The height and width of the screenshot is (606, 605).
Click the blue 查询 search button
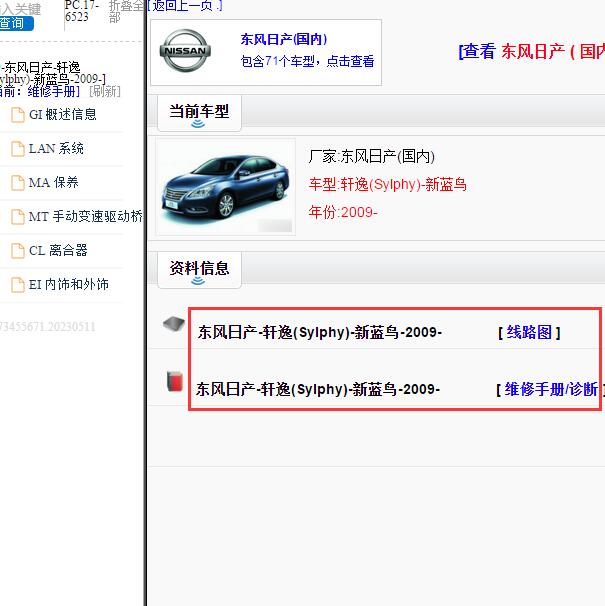(x=15, y=23)
